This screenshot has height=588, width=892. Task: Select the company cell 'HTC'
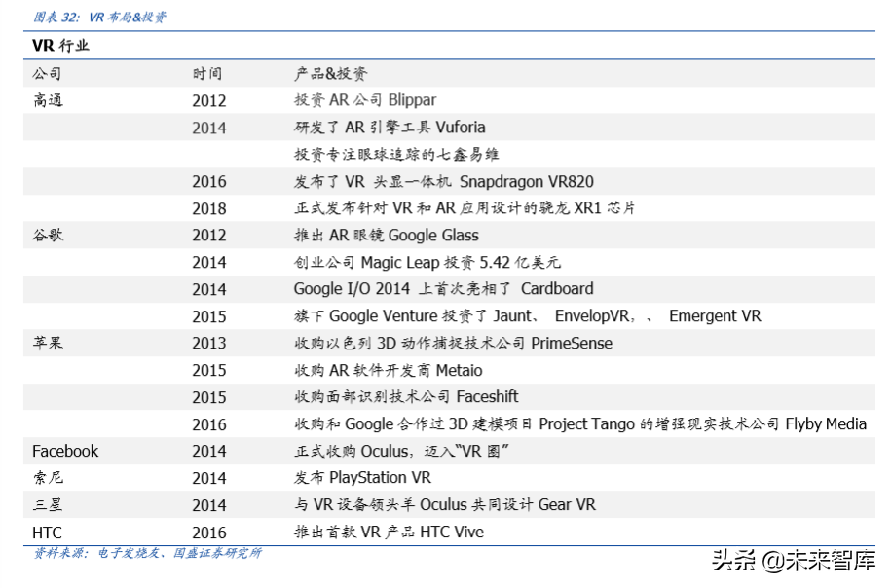[x=47, y=533]
